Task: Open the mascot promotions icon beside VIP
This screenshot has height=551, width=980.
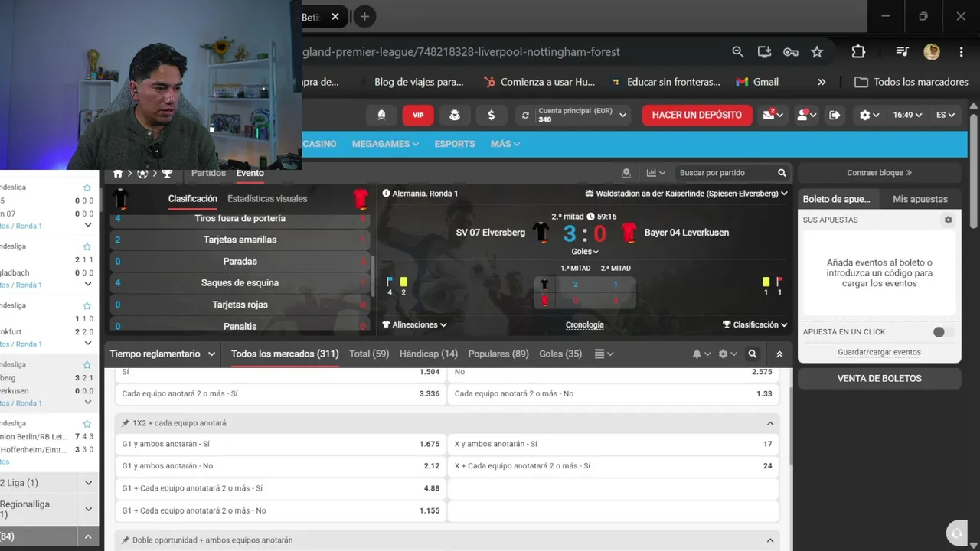Action: 455,115
